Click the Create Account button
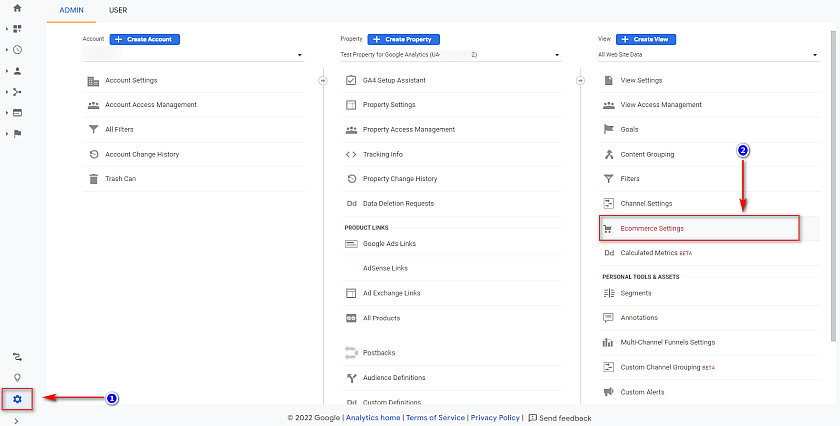The image size is (840, 426). (145, 39)
